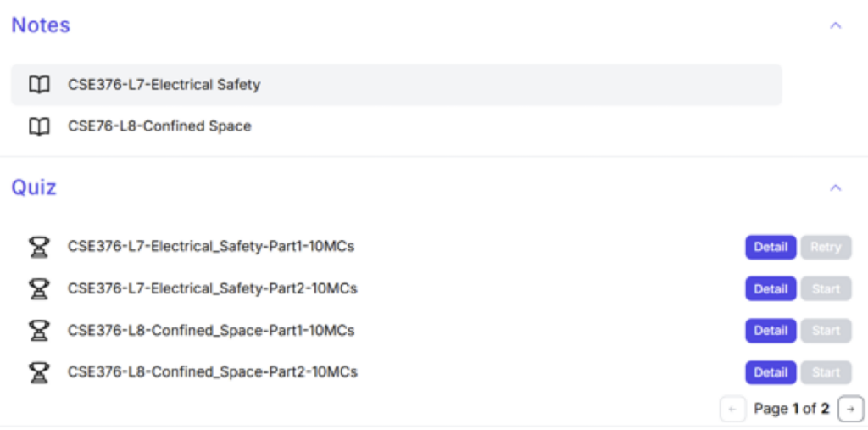Start the Electrical_Safety-Part2 quiz

pyautogui.click(x=826, y=289)
